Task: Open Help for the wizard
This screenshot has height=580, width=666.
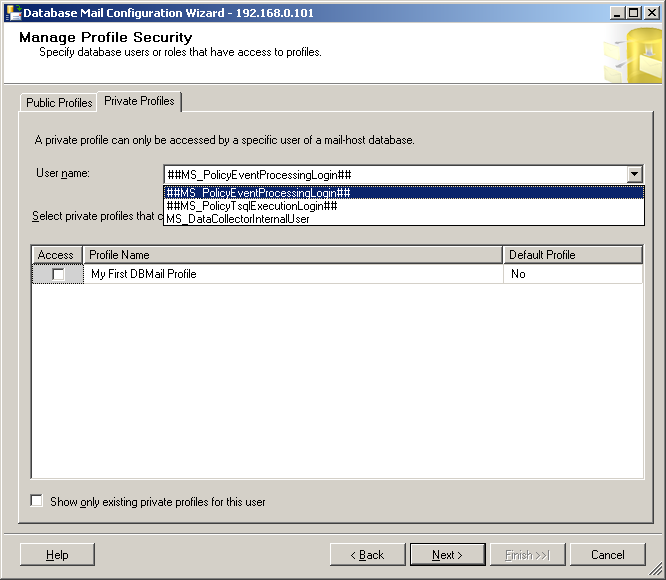Action: [x=57, y=555]
